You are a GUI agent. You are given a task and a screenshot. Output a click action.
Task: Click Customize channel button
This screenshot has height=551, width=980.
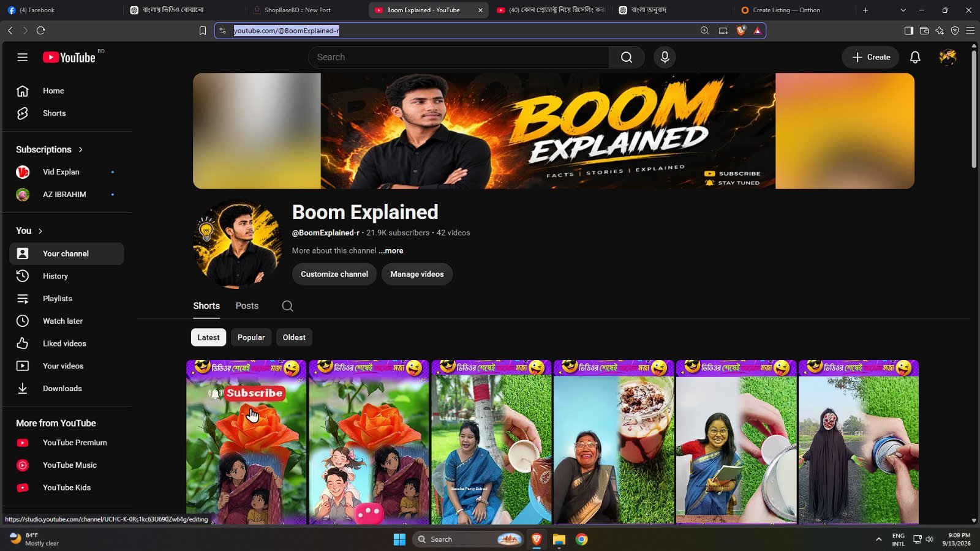[x=334, y=274]
